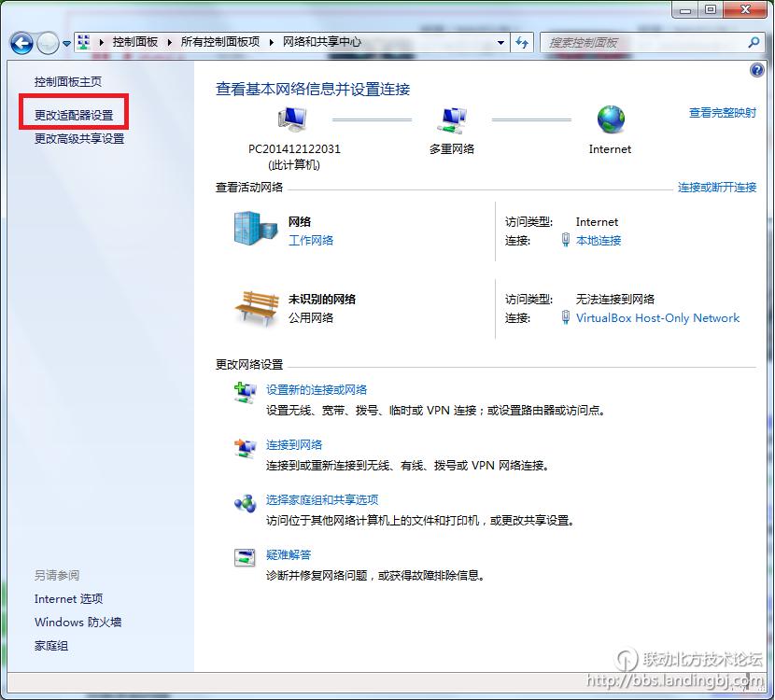Open the Internet globe icon in network map
This screenshot has width=775, height=700.
(610, 119)
